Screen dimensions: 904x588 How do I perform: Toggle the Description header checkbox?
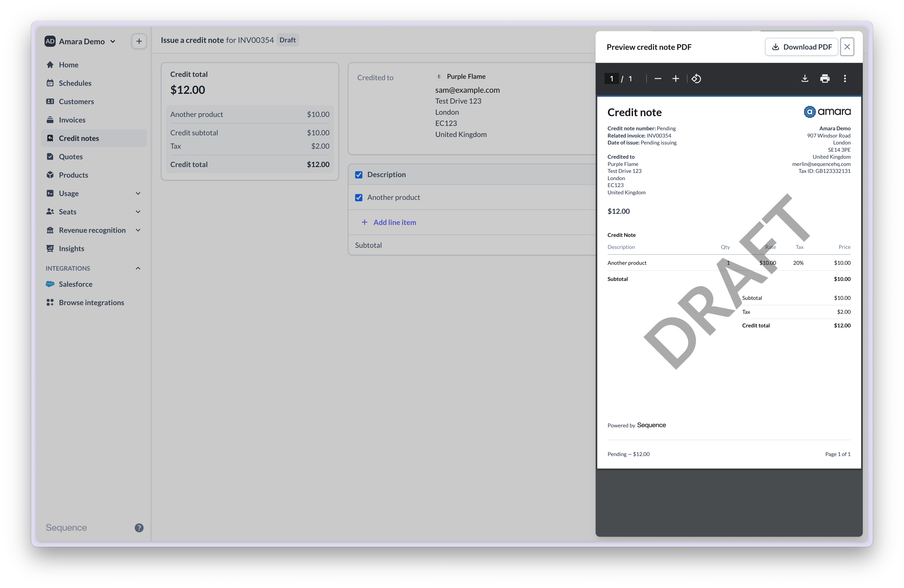pos(358,175)
